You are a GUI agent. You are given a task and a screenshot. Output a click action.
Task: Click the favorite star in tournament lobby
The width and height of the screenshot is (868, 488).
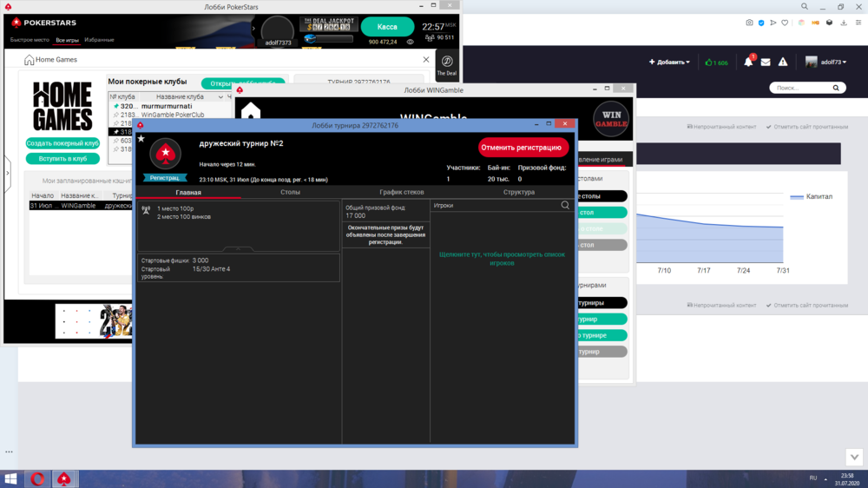click(x=141, y=139)
